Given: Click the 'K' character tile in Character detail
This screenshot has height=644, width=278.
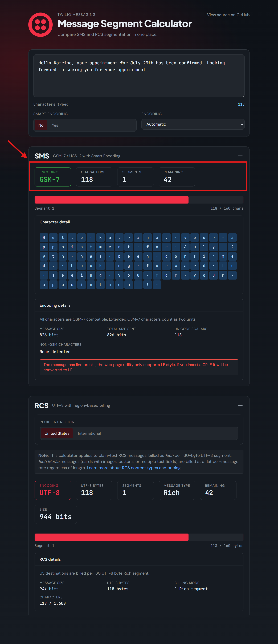Looking at the screenshot, I should coord(100,237).
